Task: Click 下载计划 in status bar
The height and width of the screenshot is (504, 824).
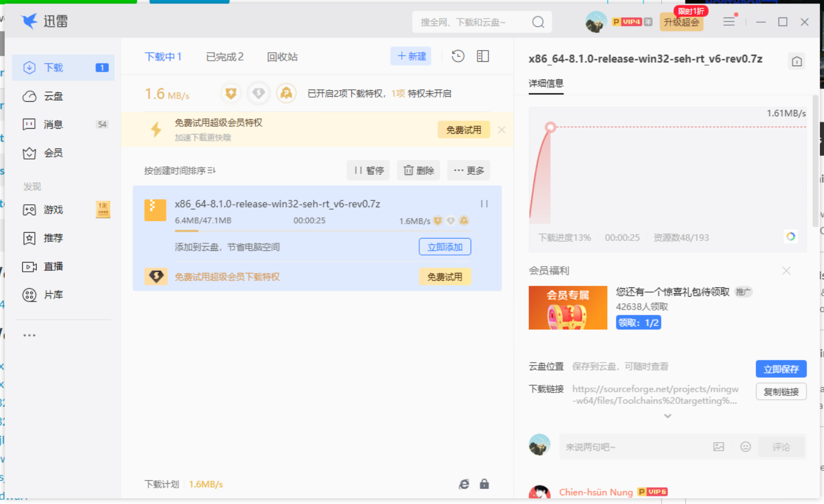Action: click(x=162, y=484)
